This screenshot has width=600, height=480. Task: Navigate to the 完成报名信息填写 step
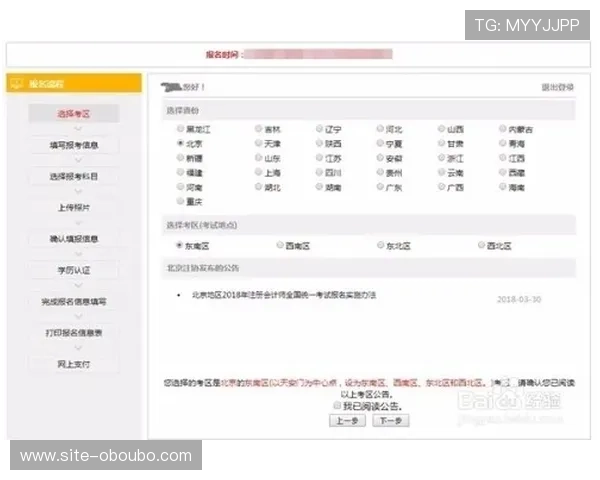coord(74,302)
